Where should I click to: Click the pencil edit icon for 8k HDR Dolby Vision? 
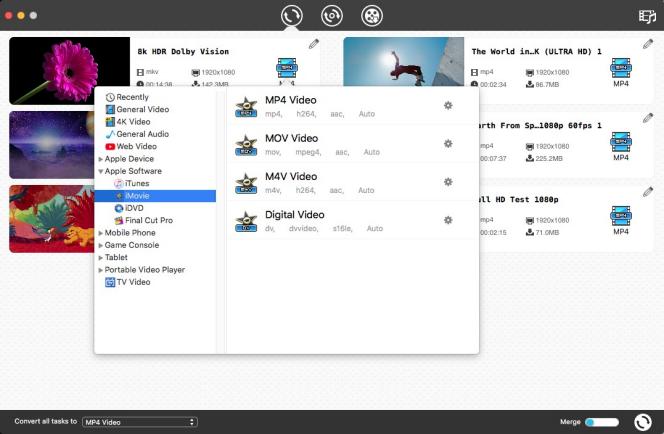click(314, 44)
